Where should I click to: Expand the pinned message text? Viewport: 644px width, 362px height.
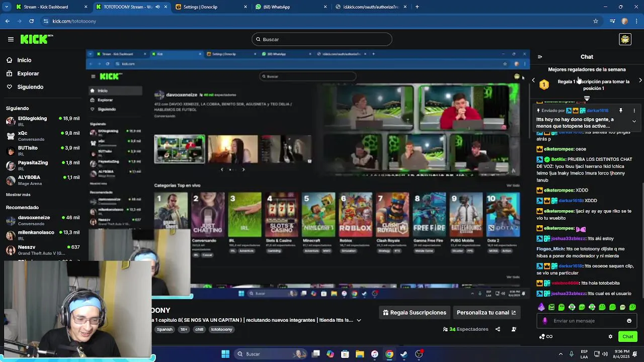634,121
